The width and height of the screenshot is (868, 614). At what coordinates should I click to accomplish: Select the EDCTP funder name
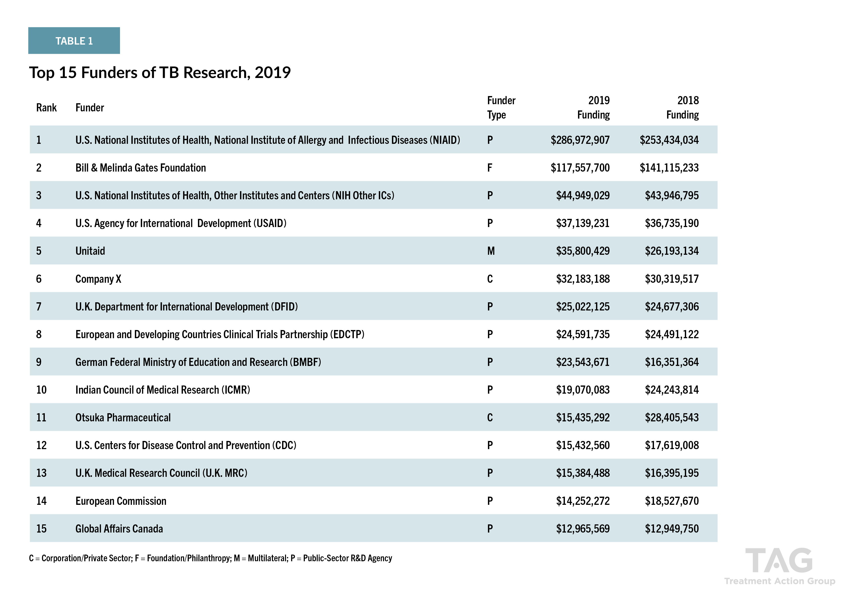click(x=220, y=334)
